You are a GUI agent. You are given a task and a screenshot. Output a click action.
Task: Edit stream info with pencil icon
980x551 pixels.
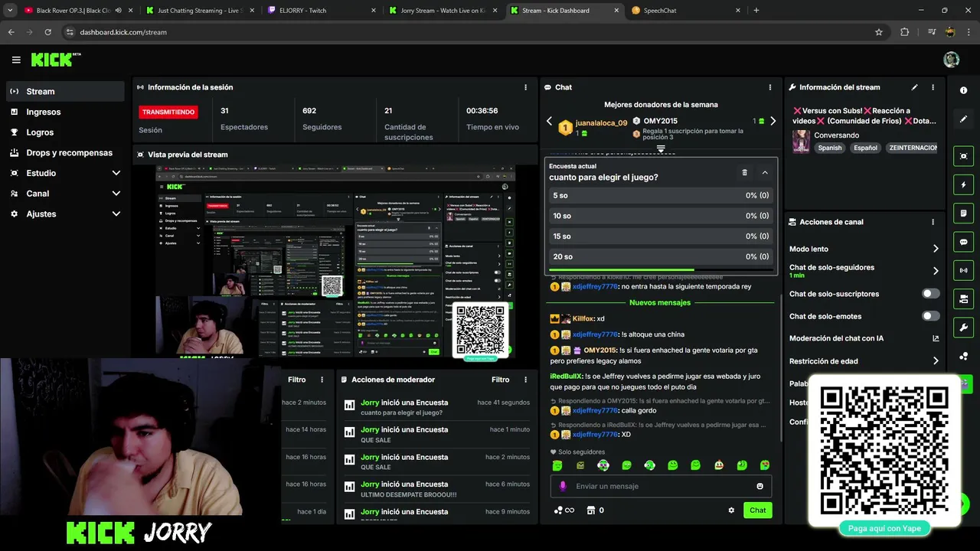tap(914, 87)
